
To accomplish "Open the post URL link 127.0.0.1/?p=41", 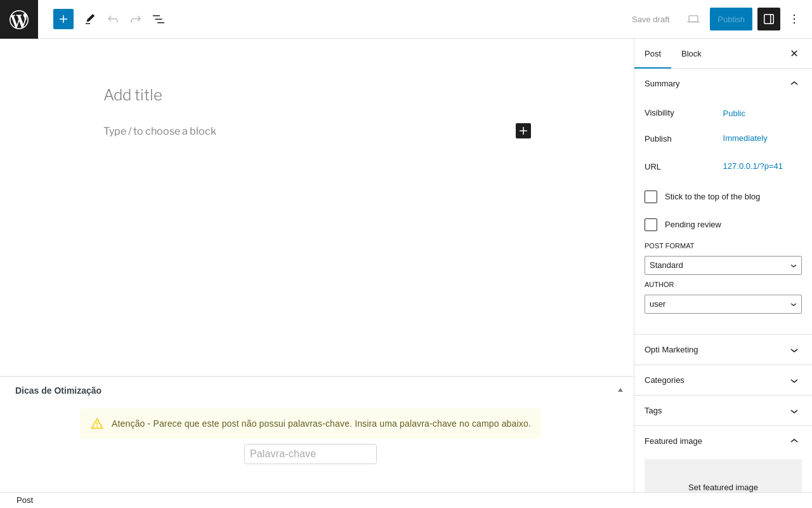I will click(x=753, y=166).
